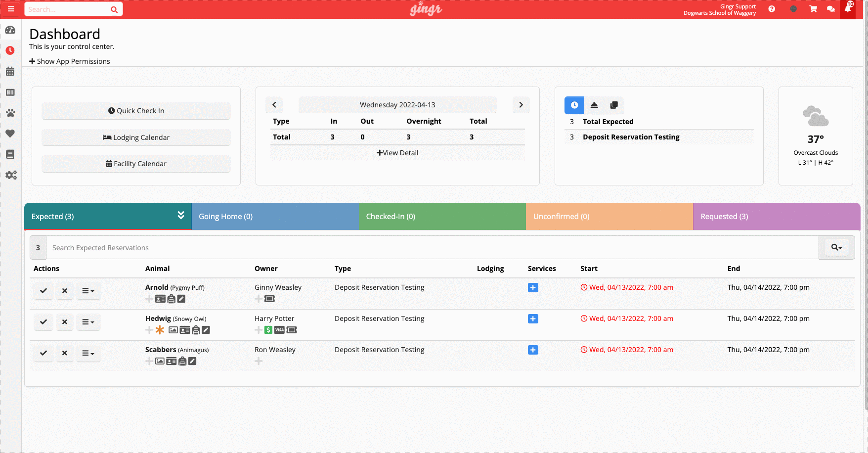
Task: Click the weather widget showing 37°
Action: click(816, 136)
